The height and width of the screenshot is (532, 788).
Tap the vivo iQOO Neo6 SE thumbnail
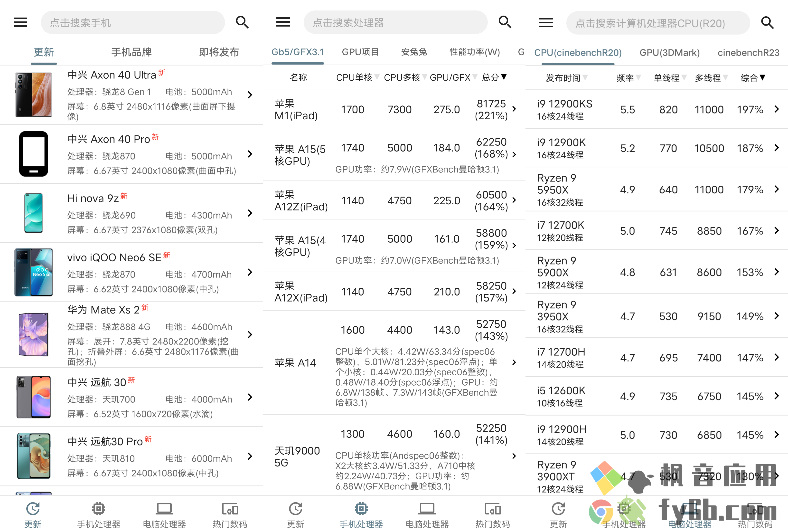[x=34, y=272]
